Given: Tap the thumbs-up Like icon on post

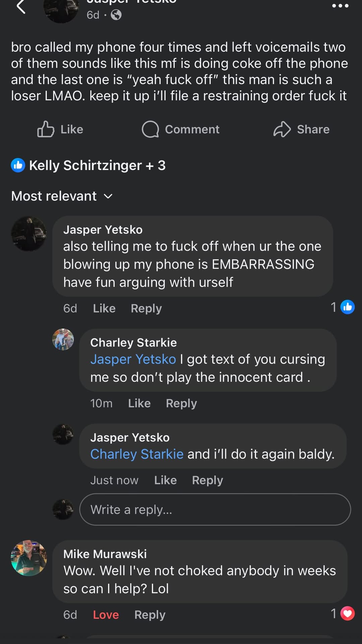Looking at the screenshot, I should (46, 129).
